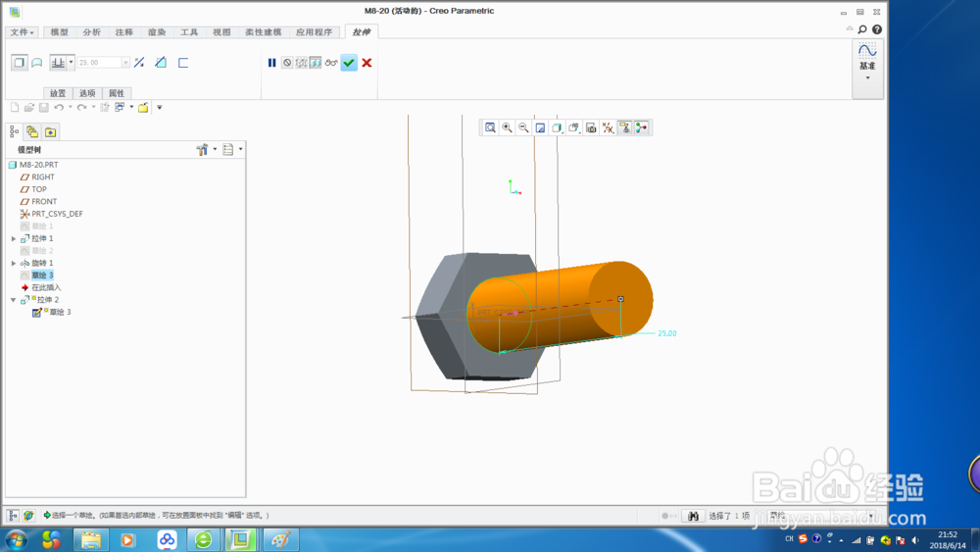Image resolution: width=980 pixels, height=552 pixels.
Task: Toggle verify mode glasses icon
Action: (x=331, y=63)
